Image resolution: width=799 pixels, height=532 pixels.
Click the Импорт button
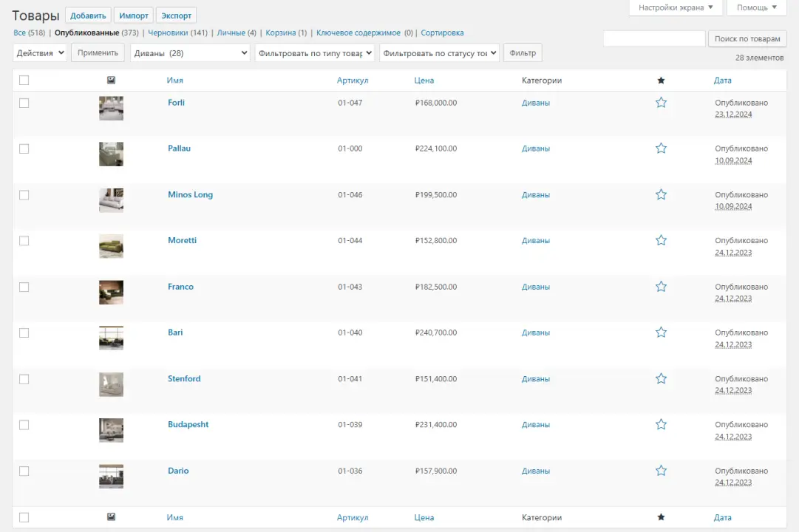click(x=134, y=16)
